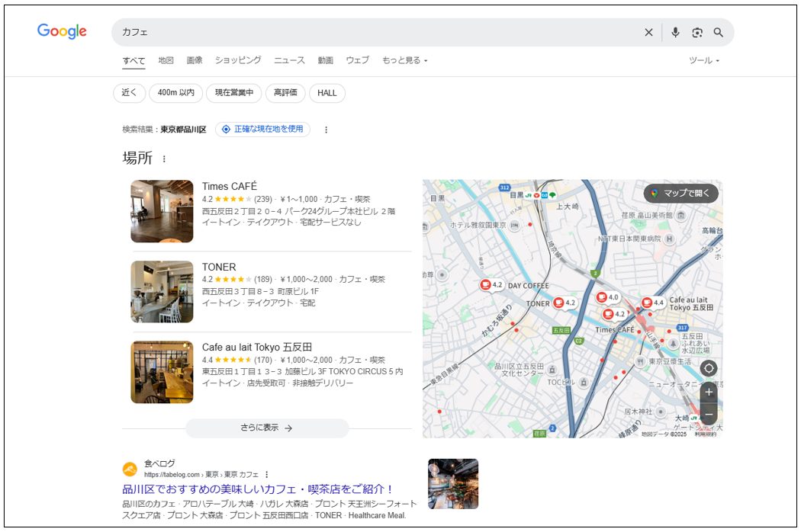The width and height of the screenshot is (801, 532).
Task: Open the Times CAFÉ listing title
Action: [230, 187]
